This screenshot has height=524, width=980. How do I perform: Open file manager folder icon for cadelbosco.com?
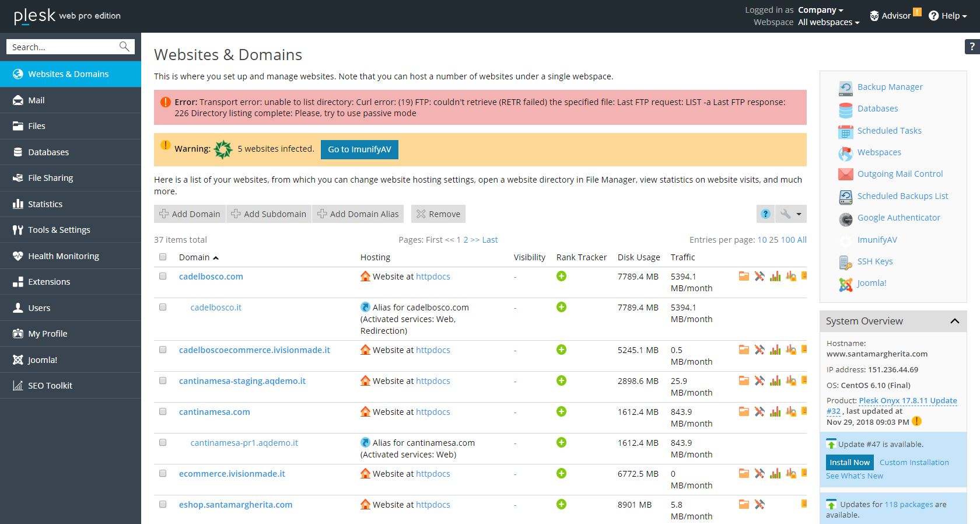pyautogui.click(x=744, y=277)
